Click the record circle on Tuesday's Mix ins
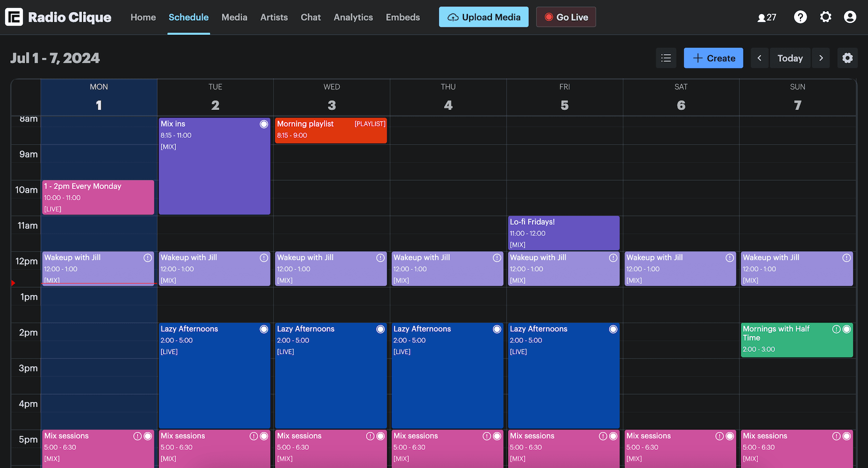This screenshot has height=468, width=868. (x=264, y=124)
